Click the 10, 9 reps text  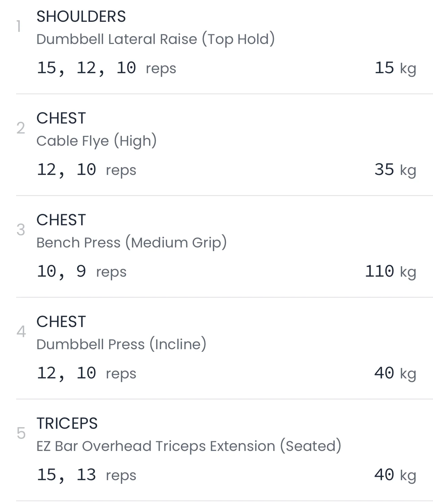81,272
